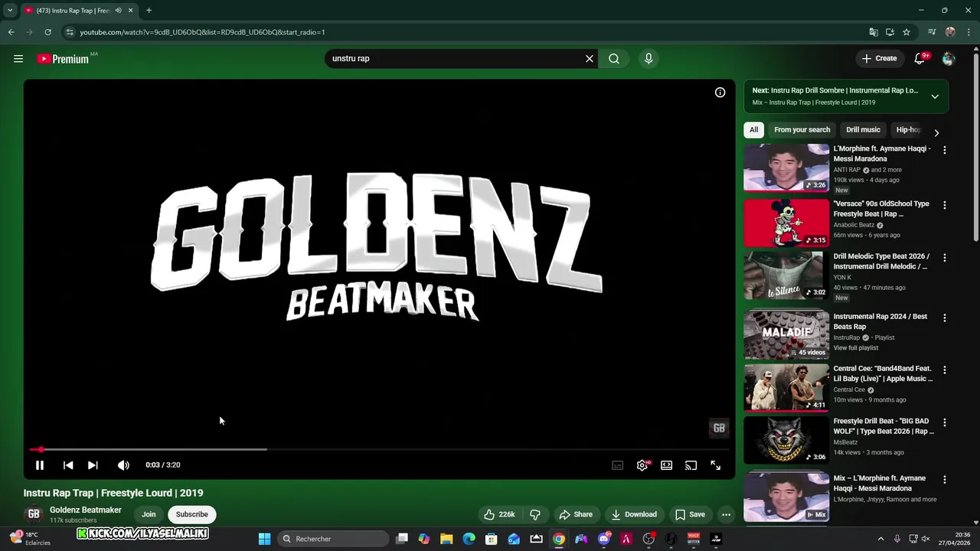The height and width of the screenshot is (551, 980).
Task: Join the Goldenz Beatmaker channel
Action: 149,514
